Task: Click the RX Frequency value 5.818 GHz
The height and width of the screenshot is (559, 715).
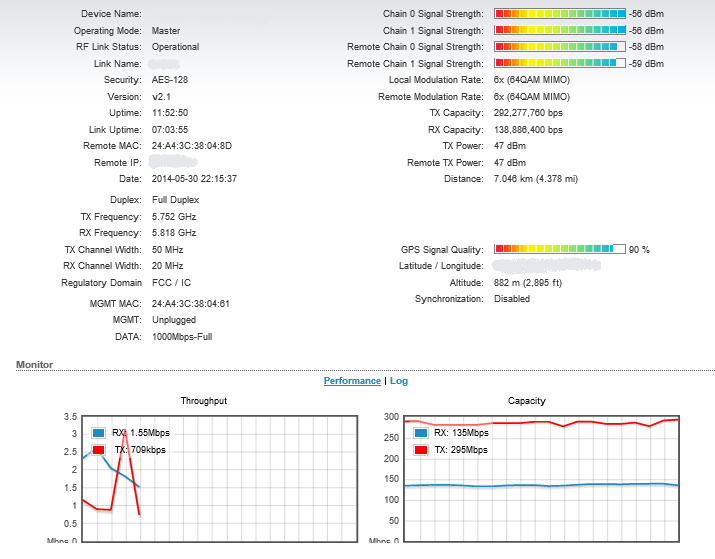Action: (174, 233)
